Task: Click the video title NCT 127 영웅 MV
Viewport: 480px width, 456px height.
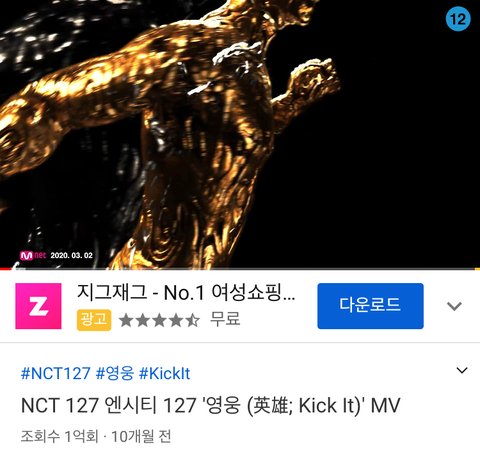Action: point(210,406)
